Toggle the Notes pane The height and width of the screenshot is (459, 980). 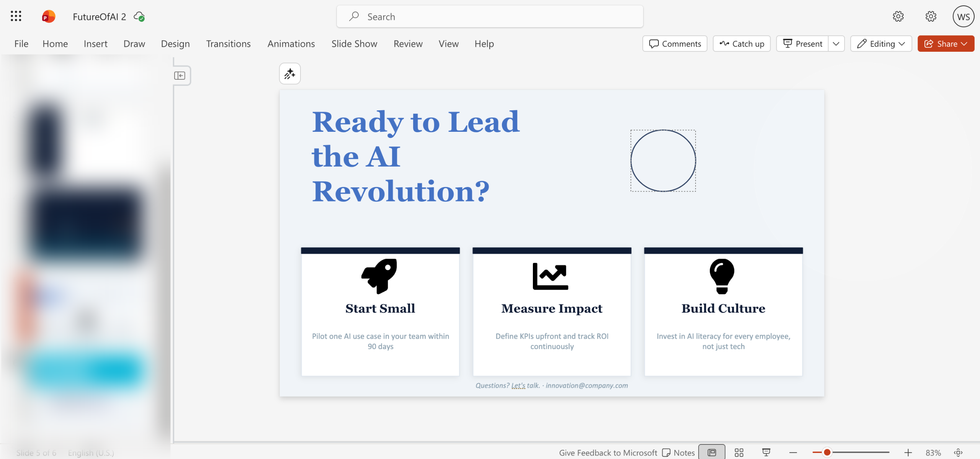pos(678,452)
